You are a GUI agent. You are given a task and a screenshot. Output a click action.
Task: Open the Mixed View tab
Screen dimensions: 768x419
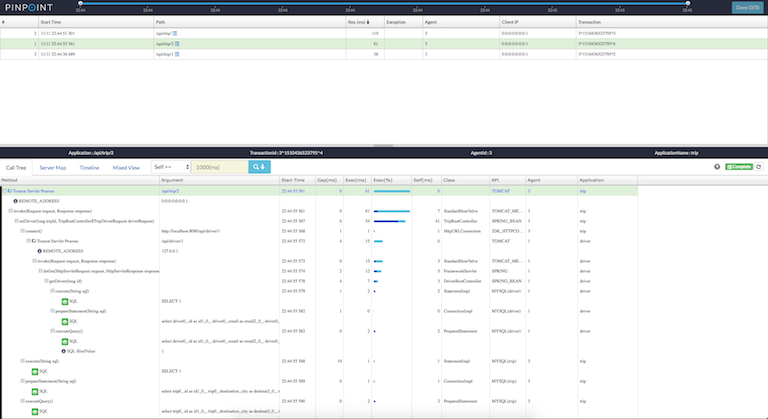coord(126,167)
